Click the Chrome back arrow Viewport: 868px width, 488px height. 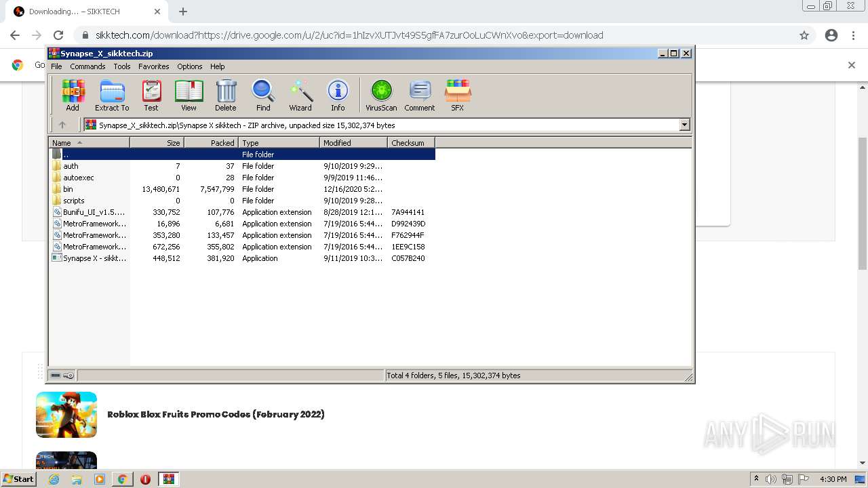(15, 35)
